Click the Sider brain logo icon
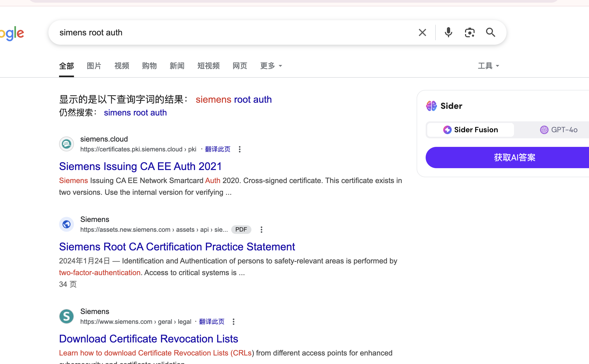Viewport: 589px width, 364px height. 431,106
